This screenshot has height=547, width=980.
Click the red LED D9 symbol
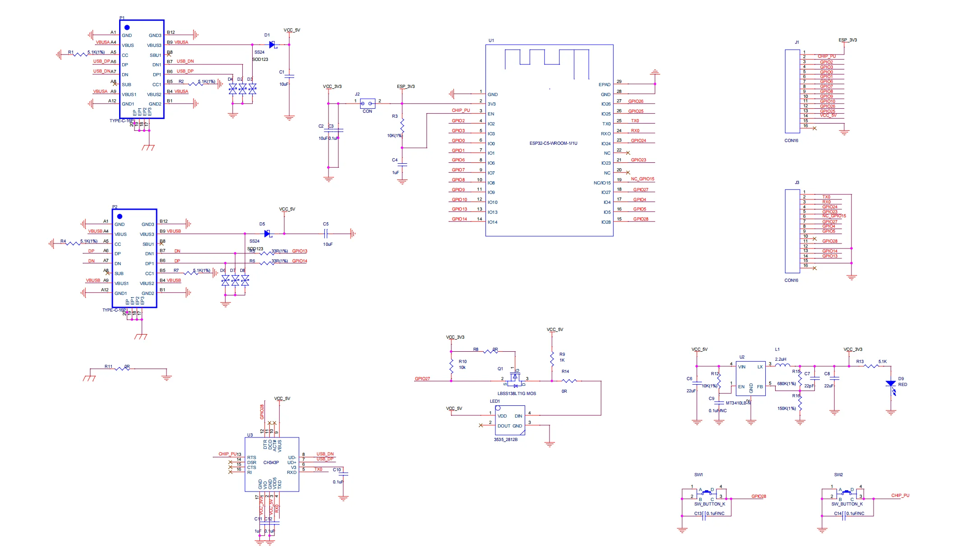click(891, 384)
